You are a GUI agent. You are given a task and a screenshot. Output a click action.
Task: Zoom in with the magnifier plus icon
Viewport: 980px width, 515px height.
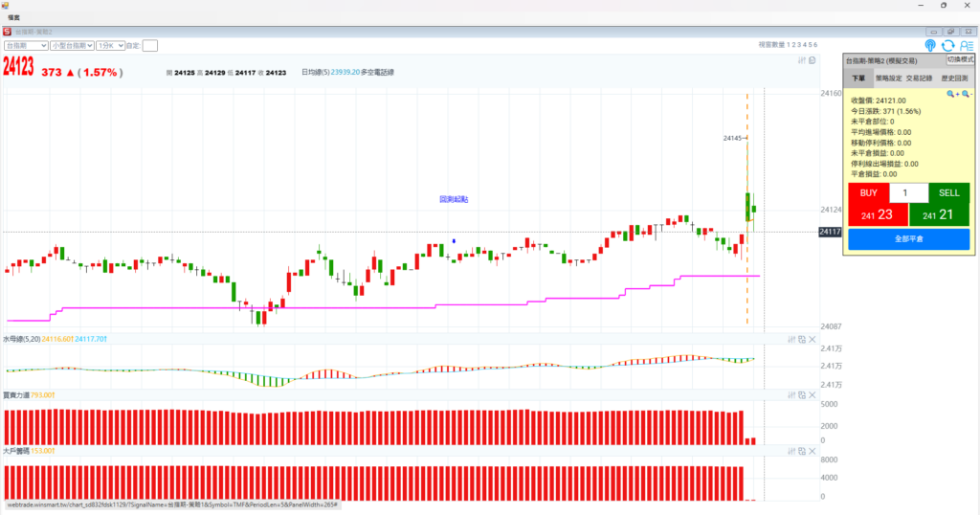point(952,94)
